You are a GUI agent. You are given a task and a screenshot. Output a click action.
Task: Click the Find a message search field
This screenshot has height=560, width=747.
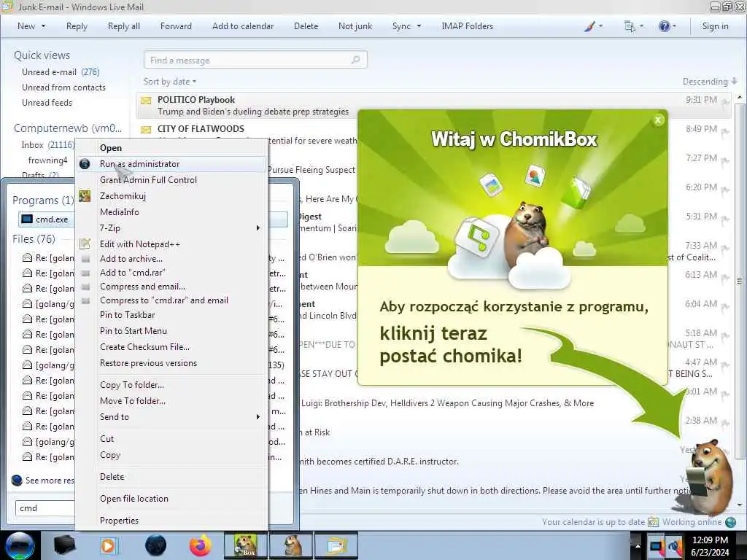(x=255, y=60)
